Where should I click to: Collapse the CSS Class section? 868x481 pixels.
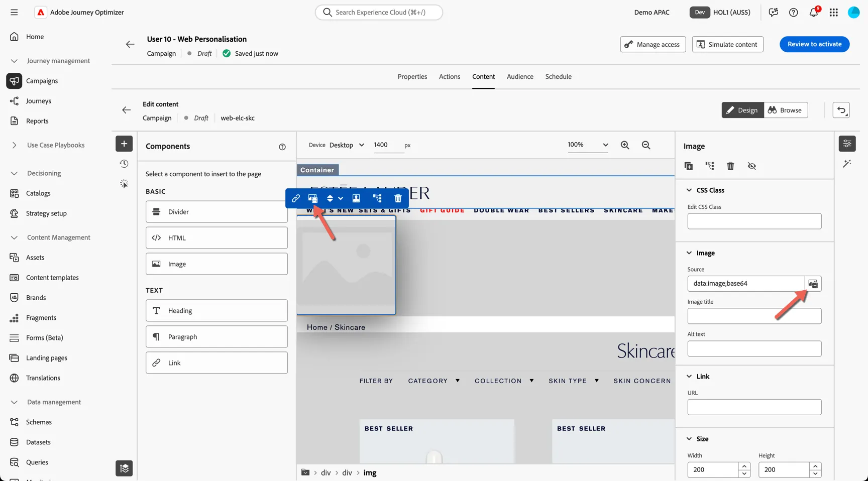point(689,190)
